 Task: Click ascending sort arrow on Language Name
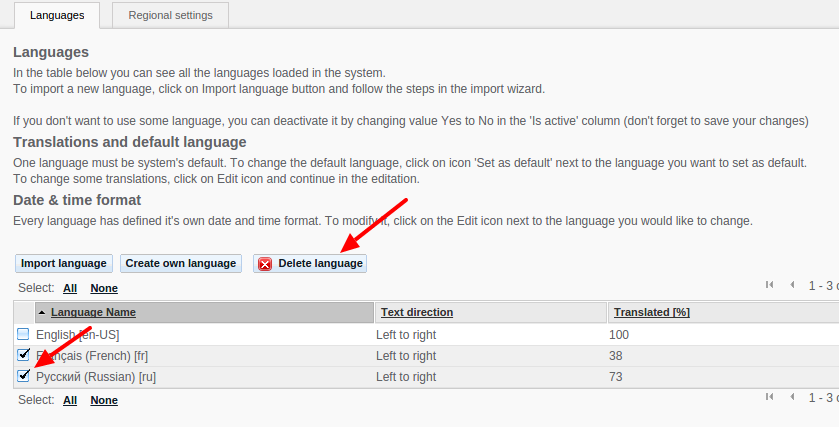[x=42, y=312]
